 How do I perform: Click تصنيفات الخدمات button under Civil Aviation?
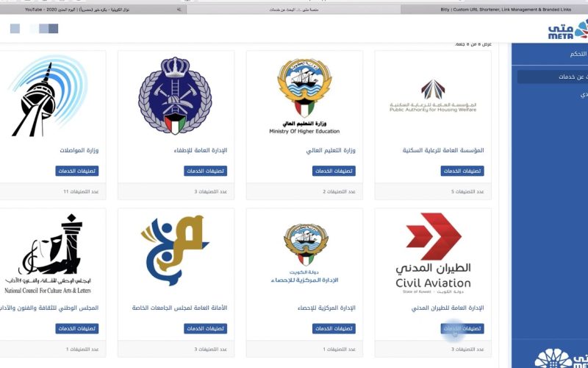tap(462, 328)
